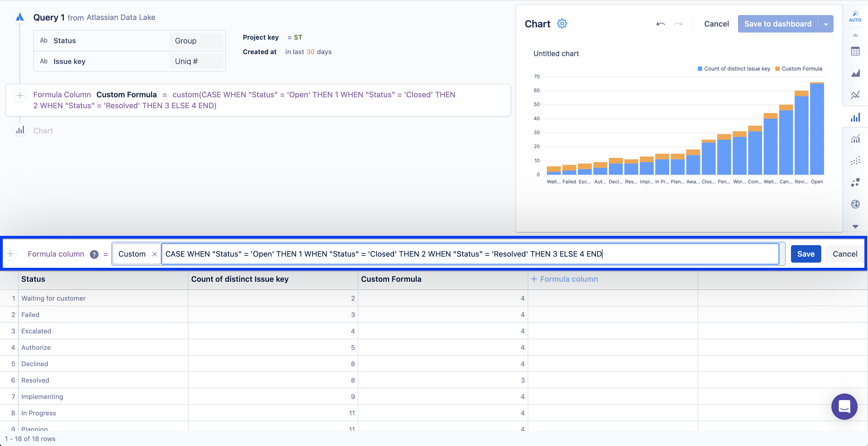
Task: Select the map chart globe icon
Action: (x=855, y=204)
